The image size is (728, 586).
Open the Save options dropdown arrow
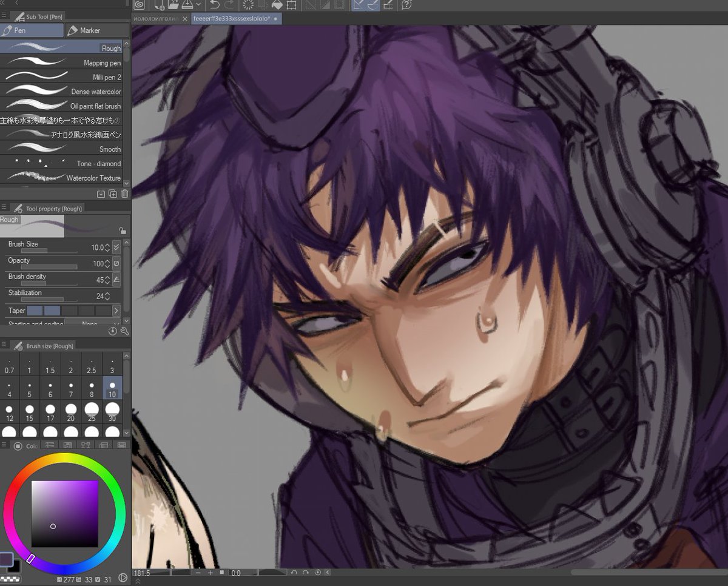pyautogui.click(x=198, y=5)
